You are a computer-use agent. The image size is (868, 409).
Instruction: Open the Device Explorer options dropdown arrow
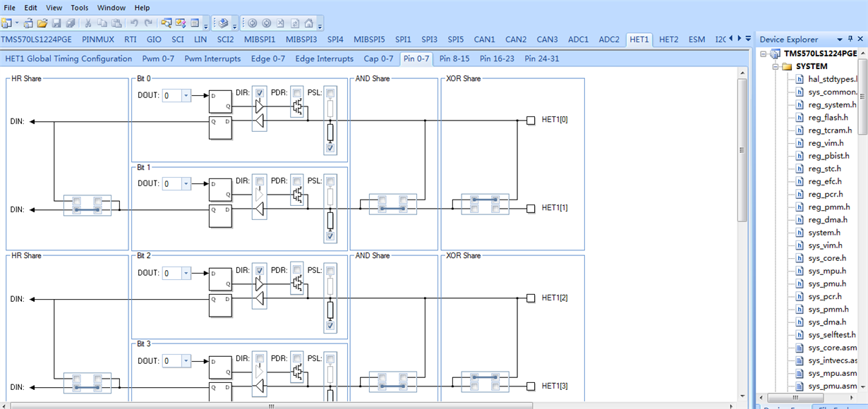pos(839,39)
